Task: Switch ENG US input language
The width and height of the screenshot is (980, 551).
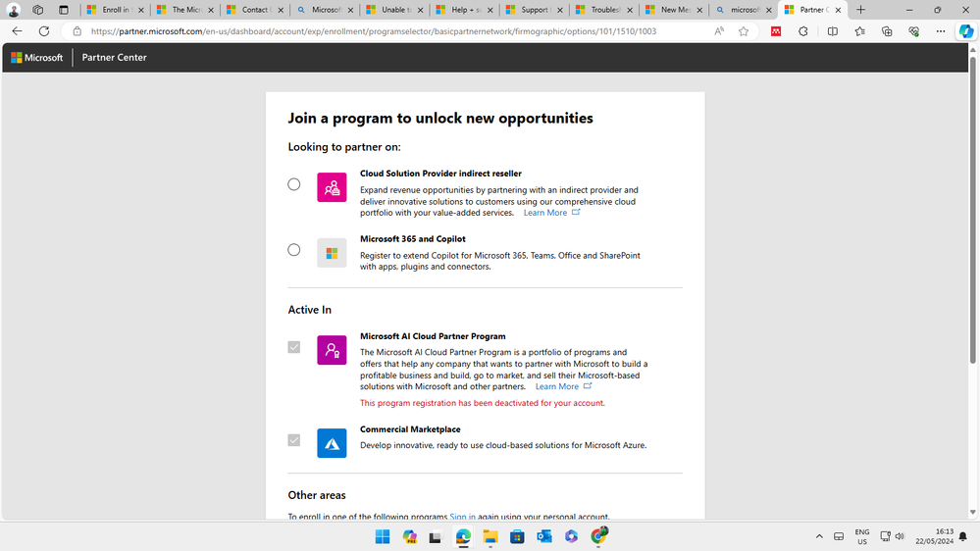Action: [x=862, y=536]
